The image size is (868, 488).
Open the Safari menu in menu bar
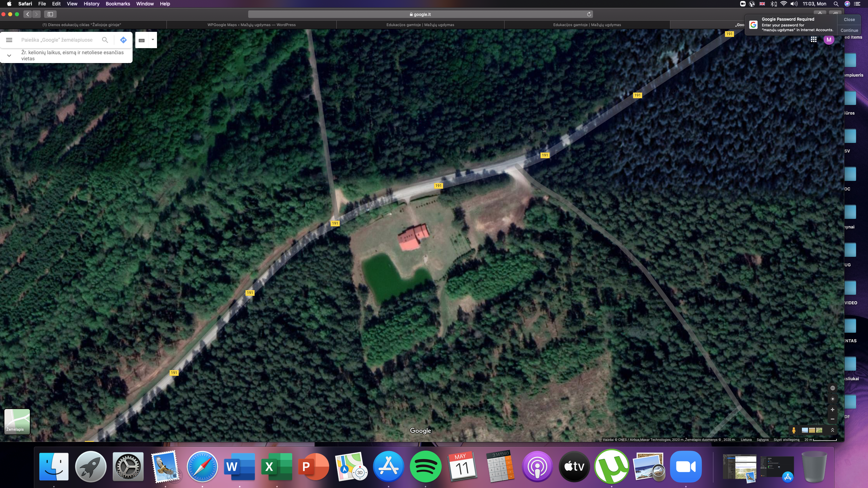[x=25, y=4]
